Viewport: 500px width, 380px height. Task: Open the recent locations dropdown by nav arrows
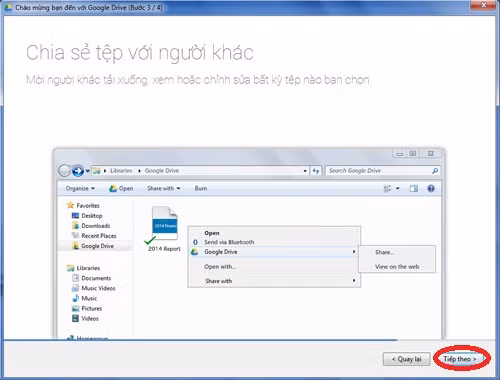click(x=88, y=171)
